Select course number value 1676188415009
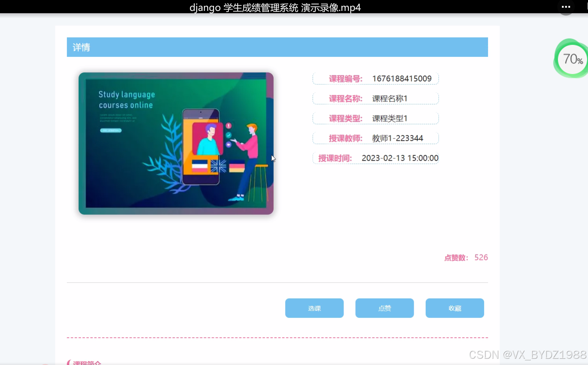Screen dimensions: 588x365 pyautogui.click(x=402, y=79)
